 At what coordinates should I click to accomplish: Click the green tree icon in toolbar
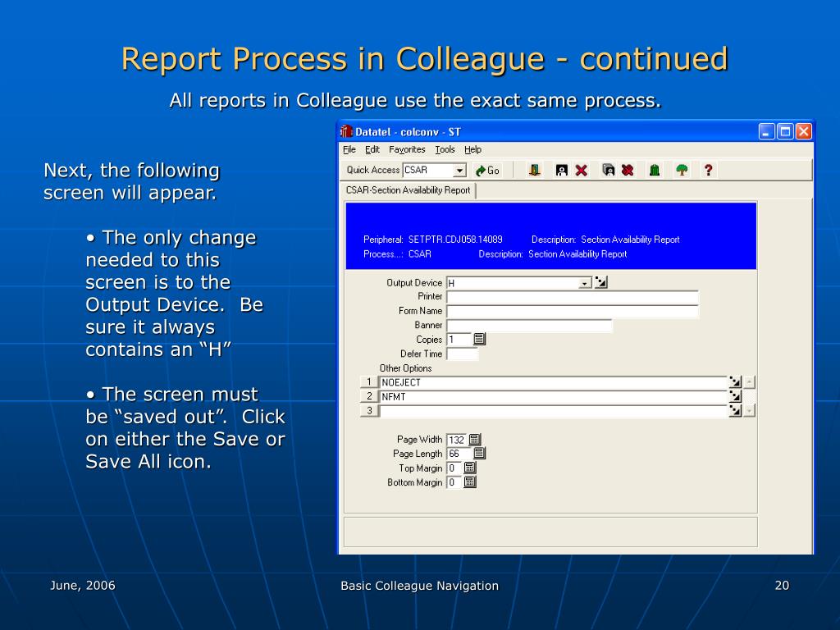682,171
